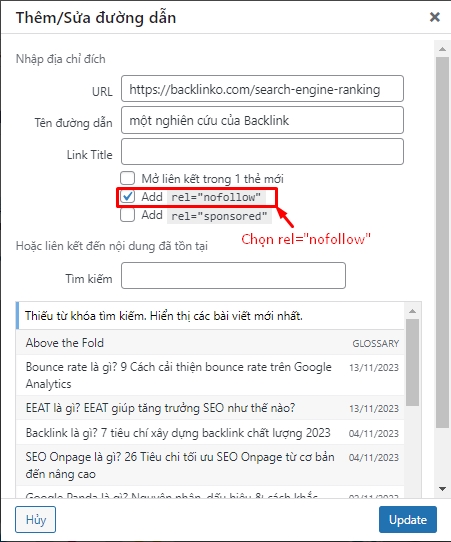Click the dialog's main scrollbar thumb
Image resolution: width=451 pixels, height=542 pixels.
tap(442, 243)
